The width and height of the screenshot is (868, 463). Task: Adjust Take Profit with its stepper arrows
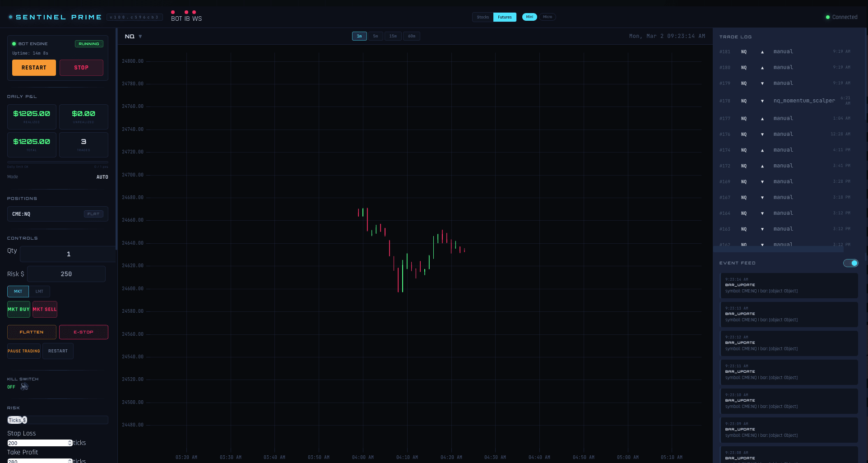70,461
